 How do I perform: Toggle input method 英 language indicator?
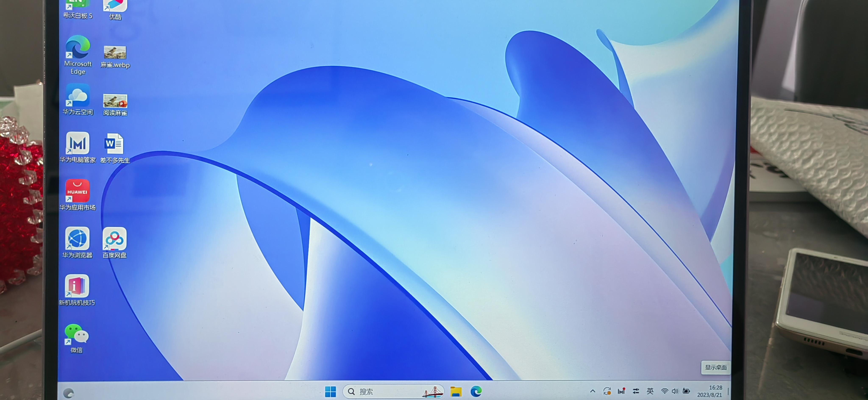(x=650, y=391)
